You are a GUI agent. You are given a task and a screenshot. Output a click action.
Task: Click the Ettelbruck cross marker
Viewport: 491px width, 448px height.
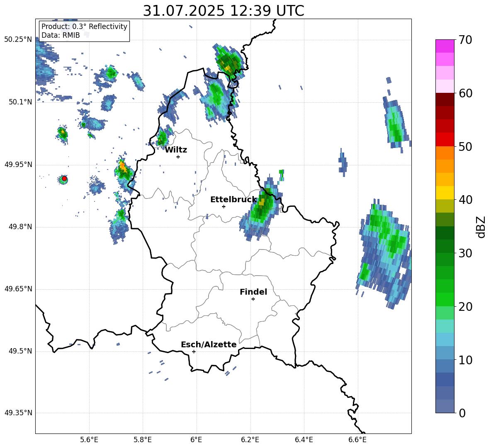[224, 206]
